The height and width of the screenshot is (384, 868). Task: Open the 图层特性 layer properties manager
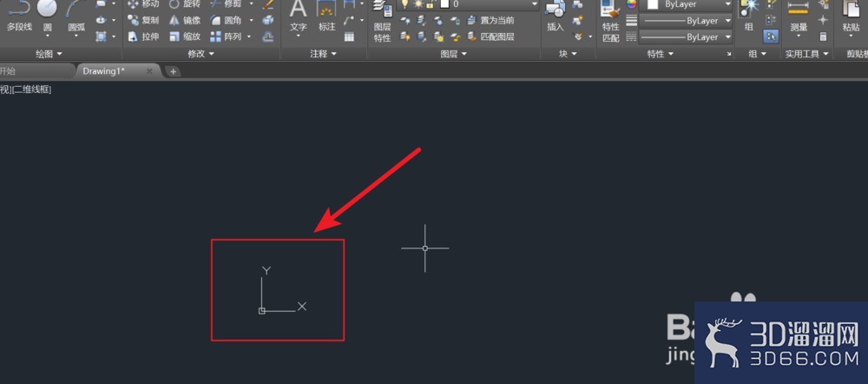pyautogui.click(x=383, y=23)
